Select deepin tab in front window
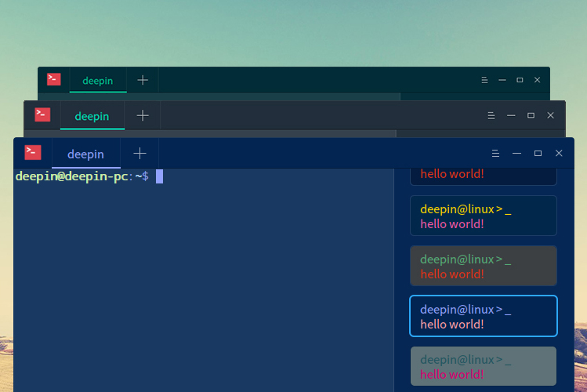Image resolution: width=587 pixels, height=392 pixels. pos(85,154)
